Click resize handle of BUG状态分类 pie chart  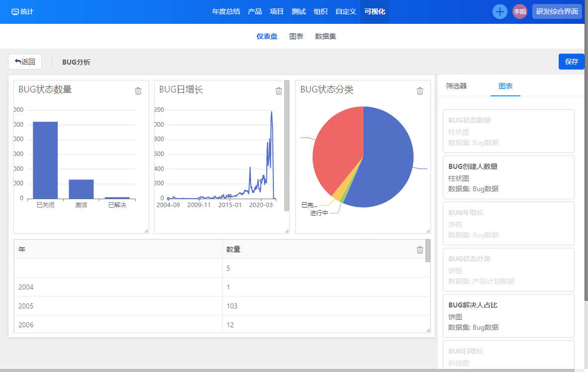tap(428, 231)
